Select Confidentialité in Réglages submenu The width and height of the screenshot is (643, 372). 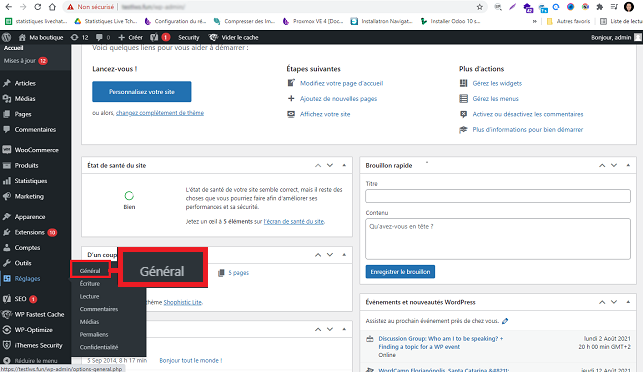click(99, 347)
